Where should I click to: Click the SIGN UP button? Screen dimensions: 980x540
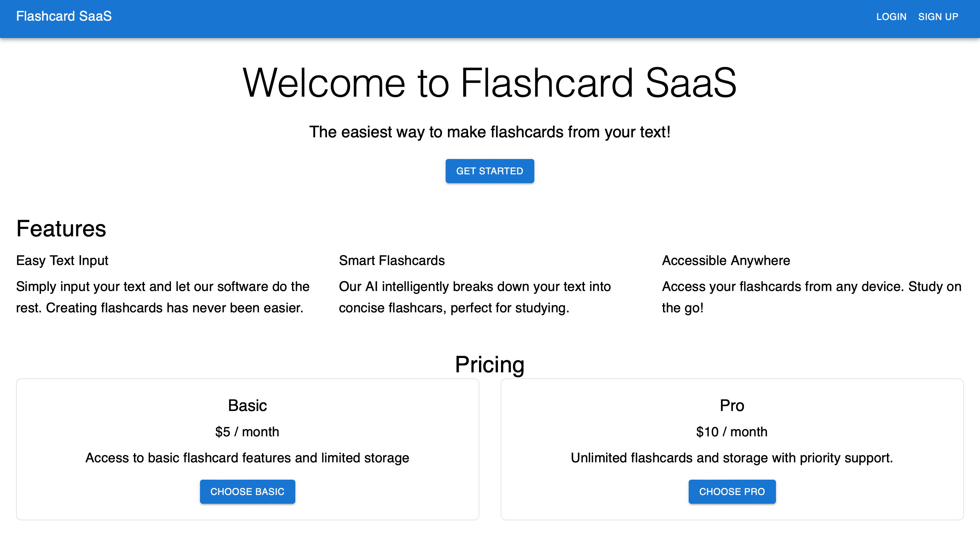[938, 17]
